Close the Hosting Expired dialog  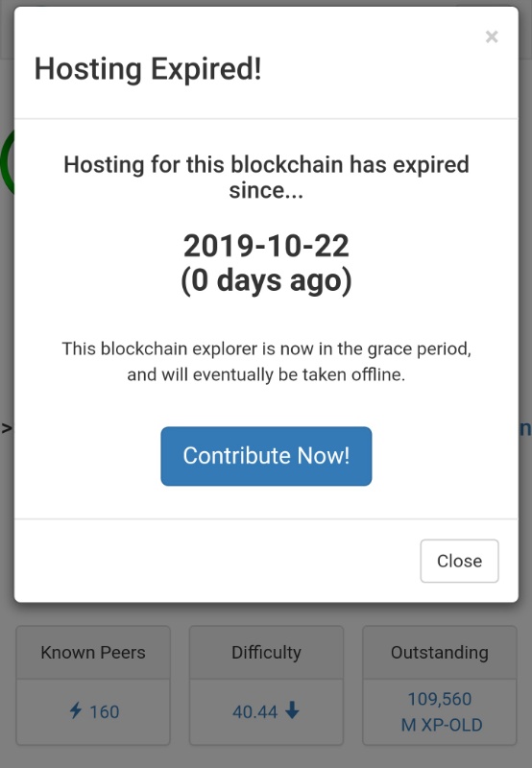click(x=459, y=561)
